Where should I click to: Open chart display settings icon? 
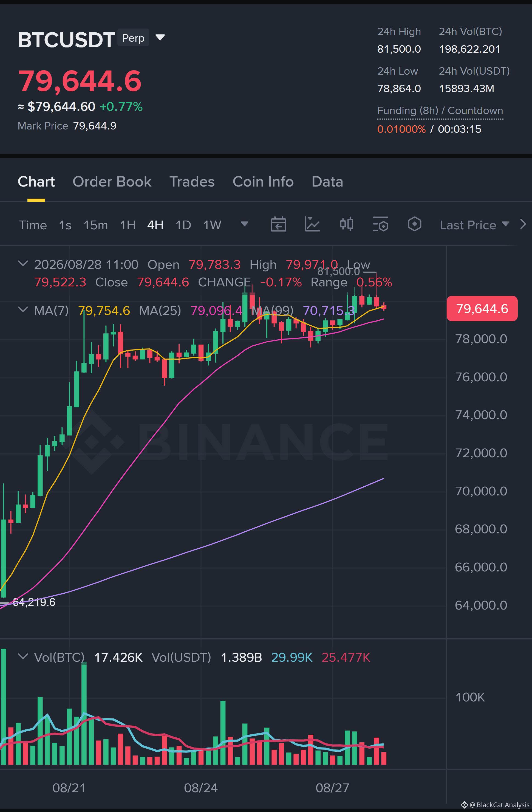tap(381, 224)
